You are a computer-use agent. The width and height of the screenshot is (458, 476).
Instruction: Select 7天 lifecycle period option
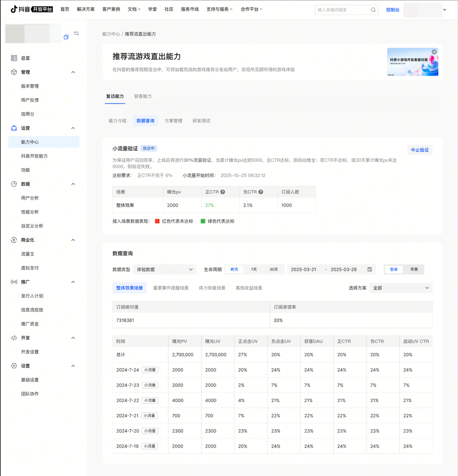[254, 270]
